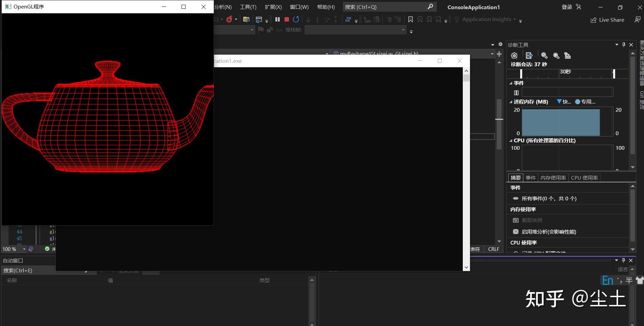
Task: Click the Step Out arrow button
Action: click(x=336, y=19)
